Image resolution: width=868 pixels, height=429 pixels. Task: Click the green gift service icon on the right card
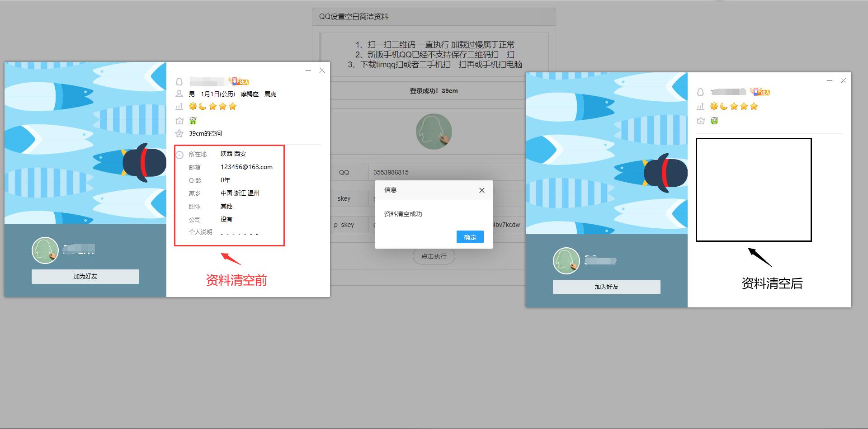point(714,121)
